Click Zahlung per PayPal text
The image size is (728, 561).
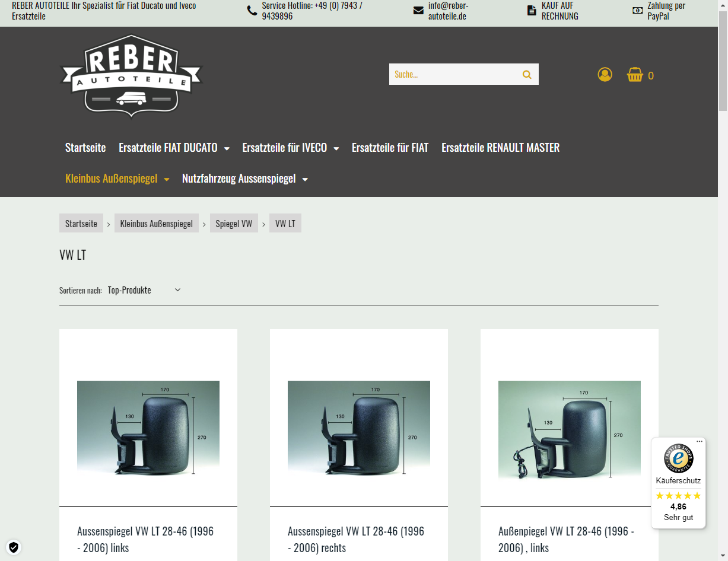coord(666,11)
